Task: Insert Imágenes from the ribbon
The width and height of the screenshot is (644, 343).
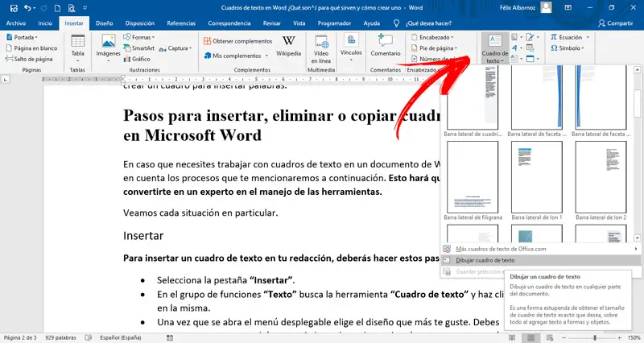Action: point(109,48)
